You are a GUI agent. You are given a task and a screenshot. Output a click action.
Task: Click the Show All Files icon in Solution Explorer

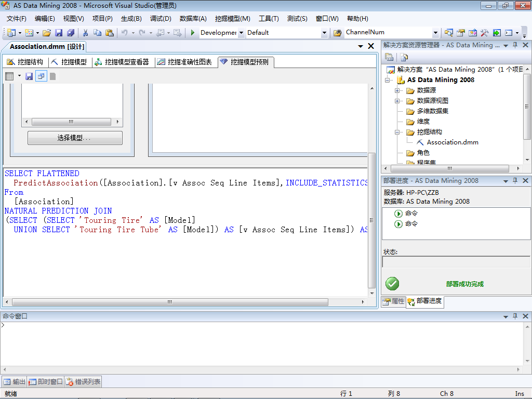coord(404,57)
